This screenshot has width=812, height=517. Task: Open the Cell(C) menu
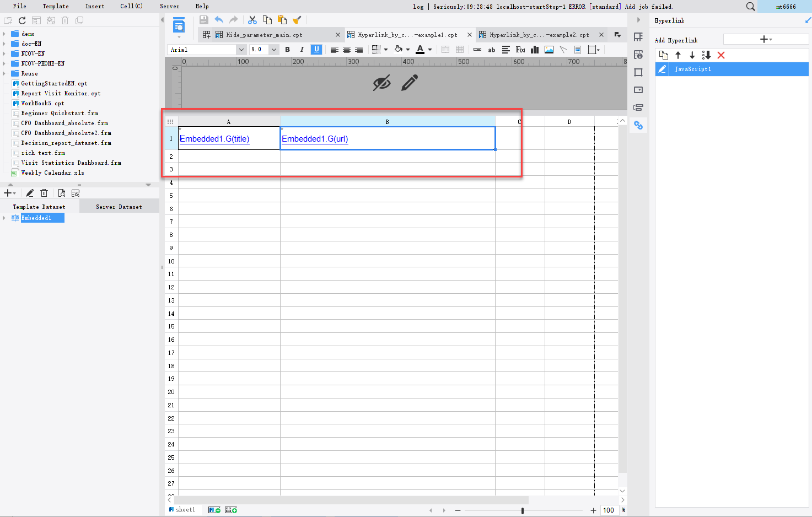[x=131, y=7]
